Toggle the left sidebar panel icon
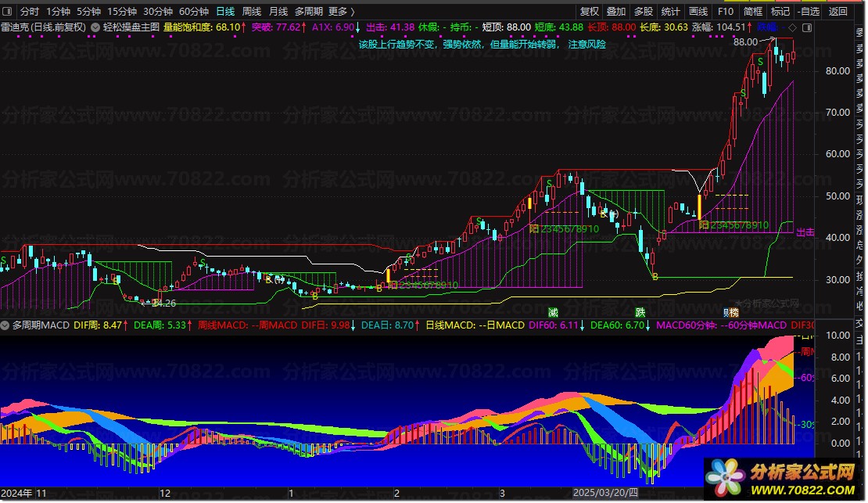 click(7, 11)
